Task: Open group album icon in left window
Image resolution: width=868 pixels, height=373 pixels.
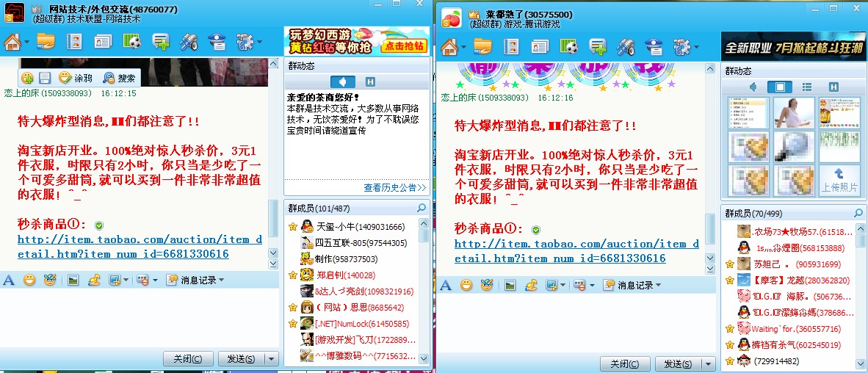Action: (x=74, y=42)
